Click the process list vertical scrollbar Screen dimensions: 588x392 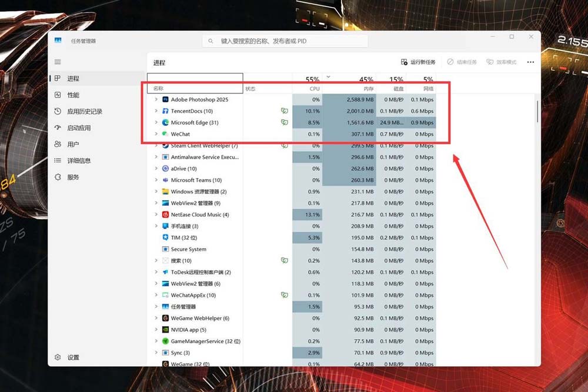click(537, 111)
